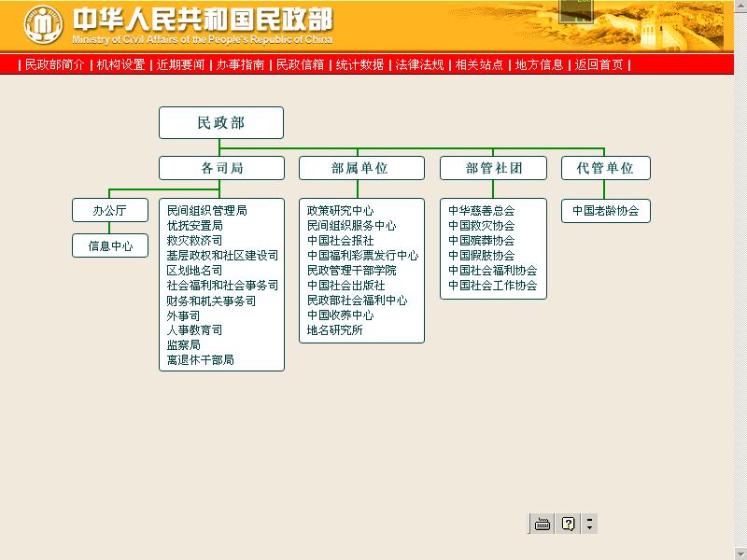Screen dimensions: 747x560
Task: Click the 区划地名司 link
Action: pyautogui.click(x=194, y=271)
